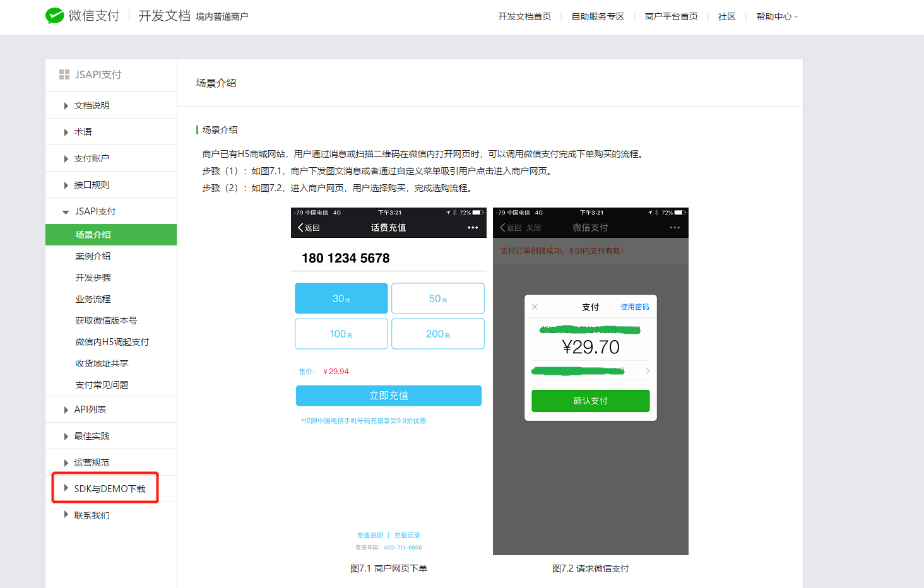
Task: Select the 30元 recharge option
Action: click(341, 298)
